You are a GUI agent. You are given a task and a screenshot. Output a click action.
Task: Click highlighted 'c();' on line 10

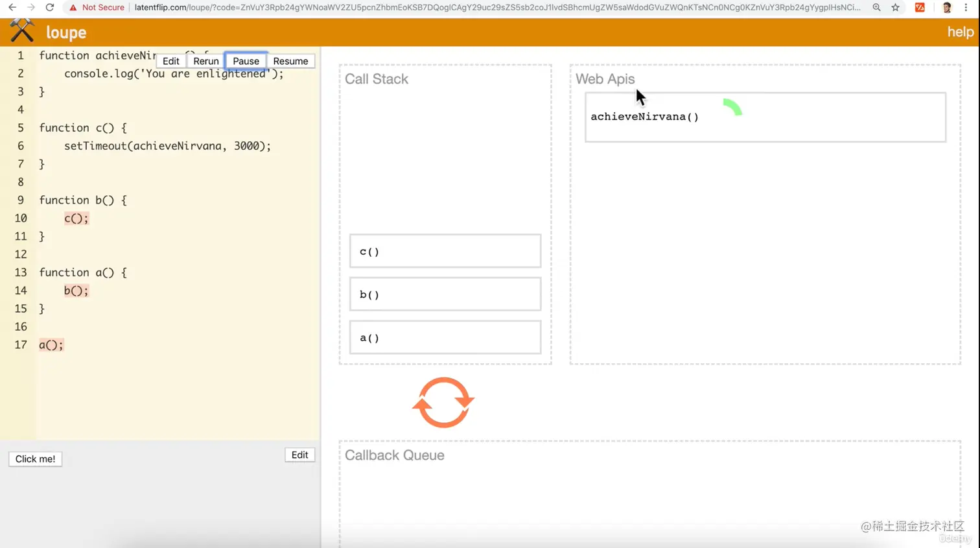[76, 219]
